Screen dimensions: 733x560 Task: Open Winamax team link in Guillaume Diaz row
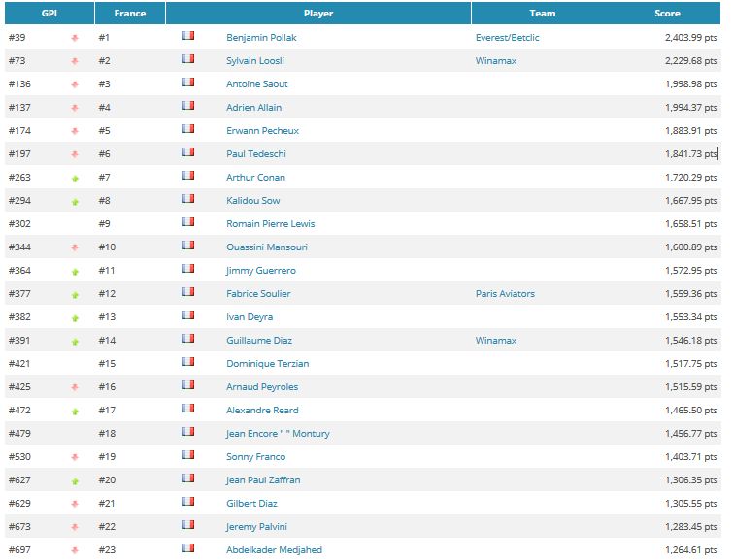coord(496,341)
